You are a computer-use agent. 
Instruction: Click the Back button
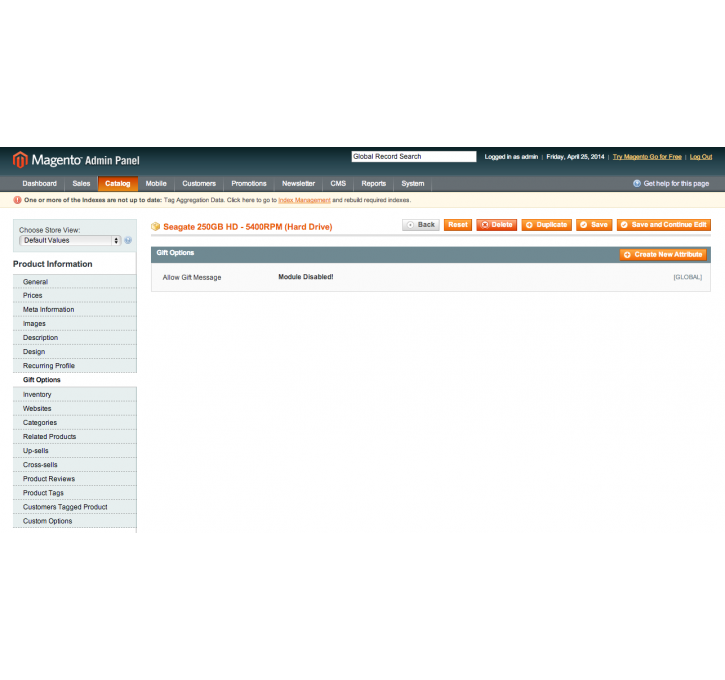pos(421,225)
